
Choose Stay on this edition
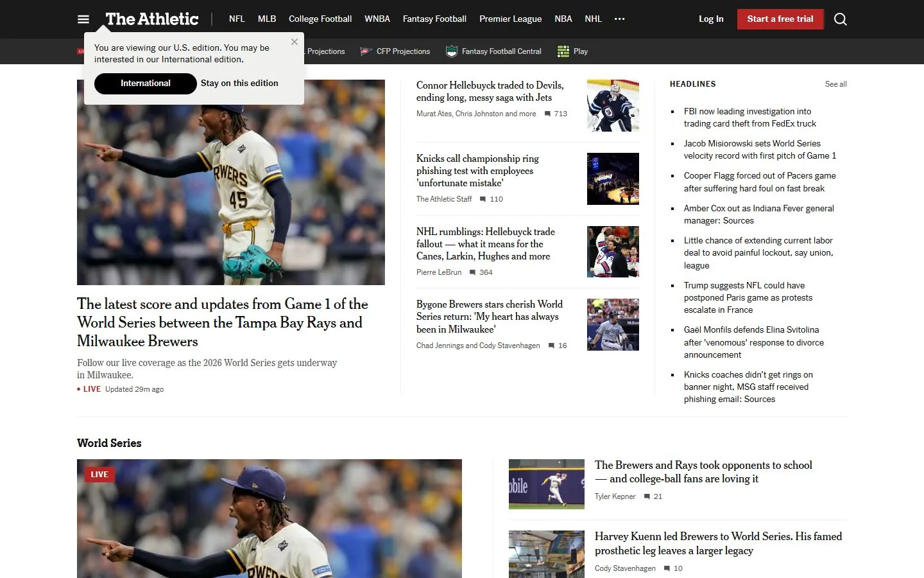tap(239, 83)
